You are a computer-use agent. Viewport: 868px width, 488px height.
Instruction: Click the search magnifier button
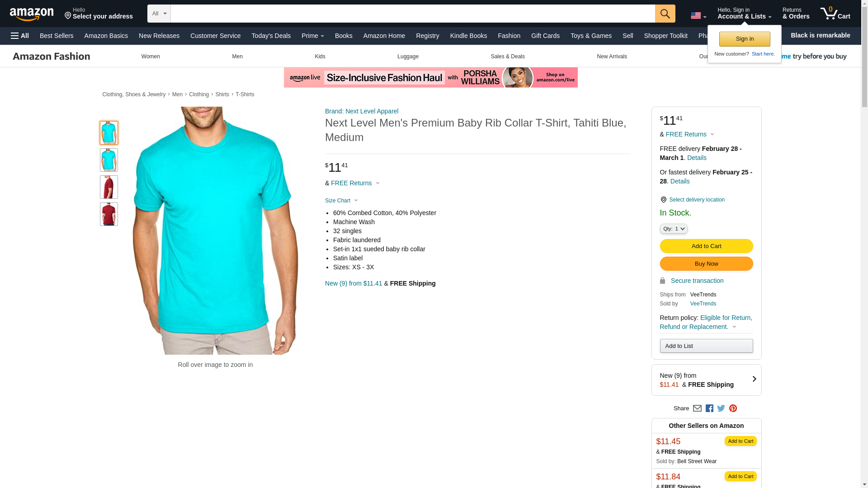(x=665, y=14)
